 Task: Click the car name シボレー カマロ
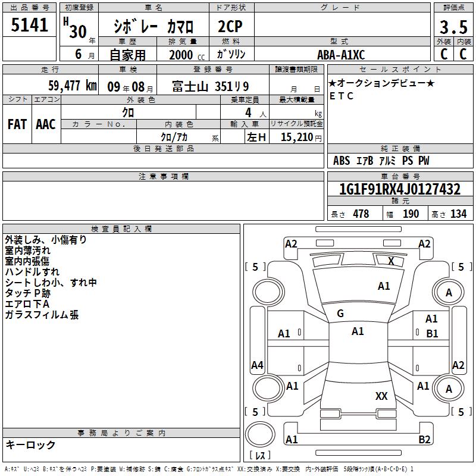pos(154,27)
